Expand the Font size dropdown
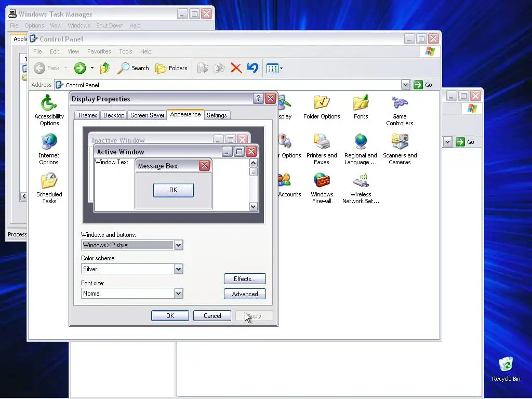Viewport: 532px width, 399px height. (x=179, y=294)
